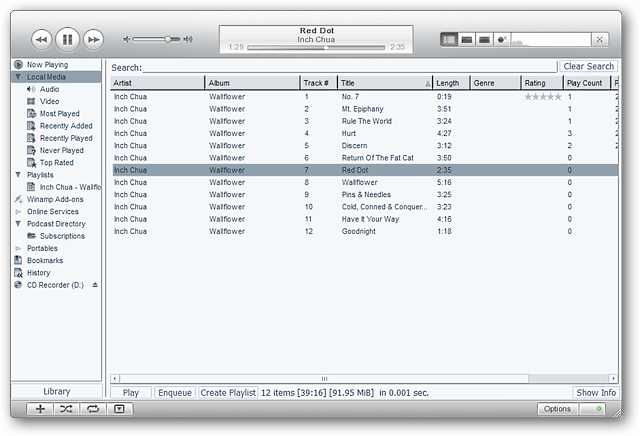Close the visualizer panel X button
Screen dimensions: 640x436
tap(600, 40)
